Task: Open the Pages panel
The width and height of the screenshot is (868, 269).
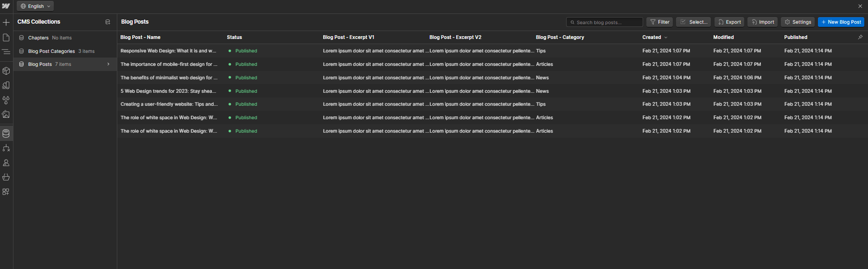Action: tap(6, 38)
